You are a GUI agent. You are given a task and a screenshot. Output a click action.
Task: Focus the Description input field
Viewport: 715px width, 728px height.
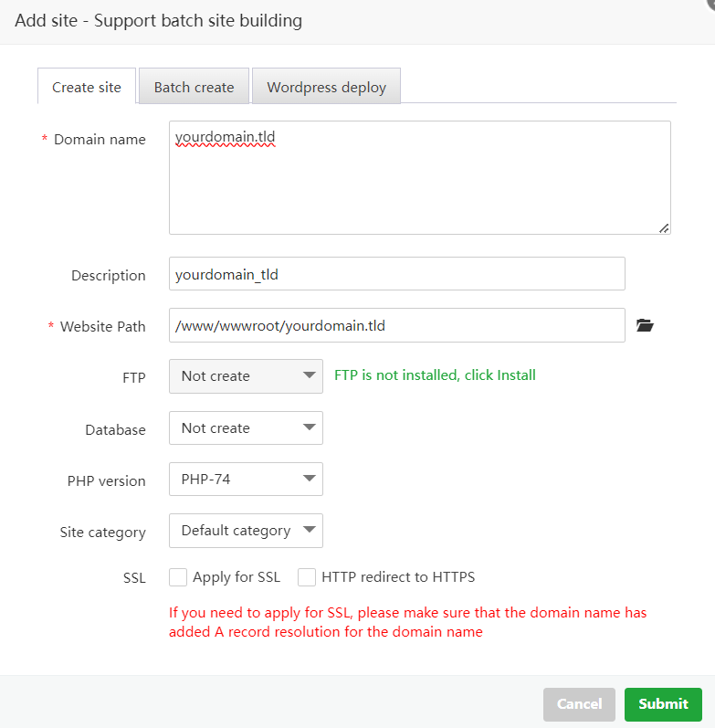tap(396, 274)
